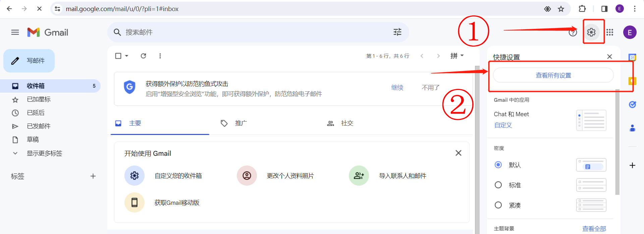Open the Chrome three-dot menu
This screenshot has width=644, height=234.
(635, 9)
